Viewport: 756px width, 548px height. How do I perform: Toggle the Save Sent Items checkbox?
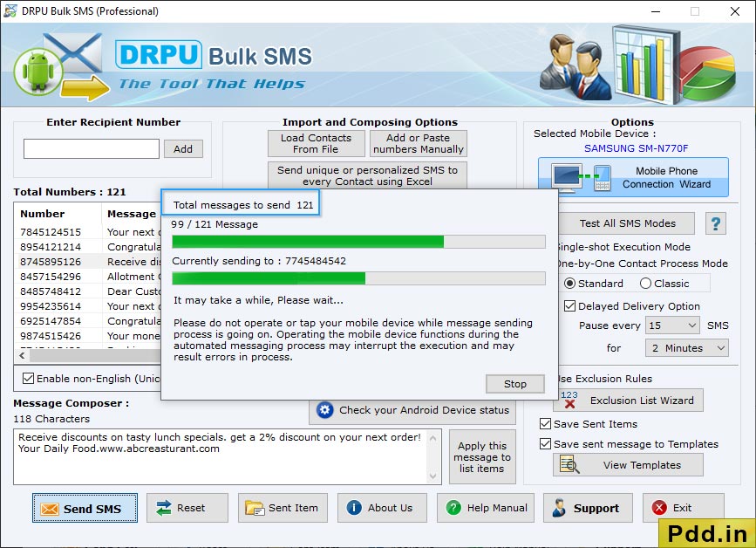[545, 423]
